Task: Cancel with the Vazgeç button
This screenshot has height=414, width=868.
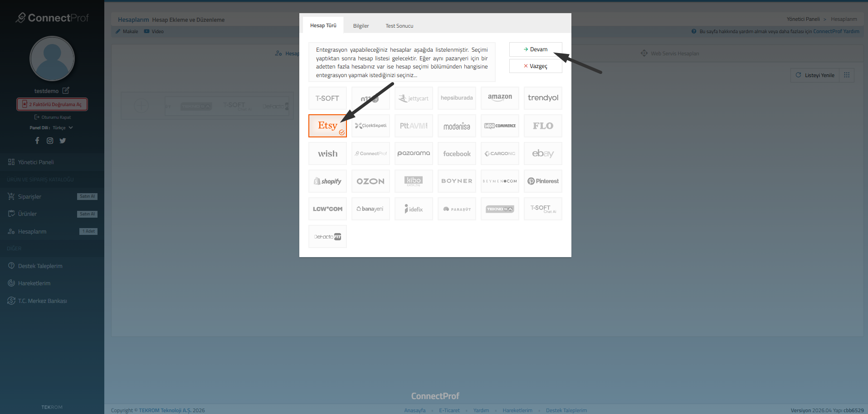Action: [x=536, y=66]
